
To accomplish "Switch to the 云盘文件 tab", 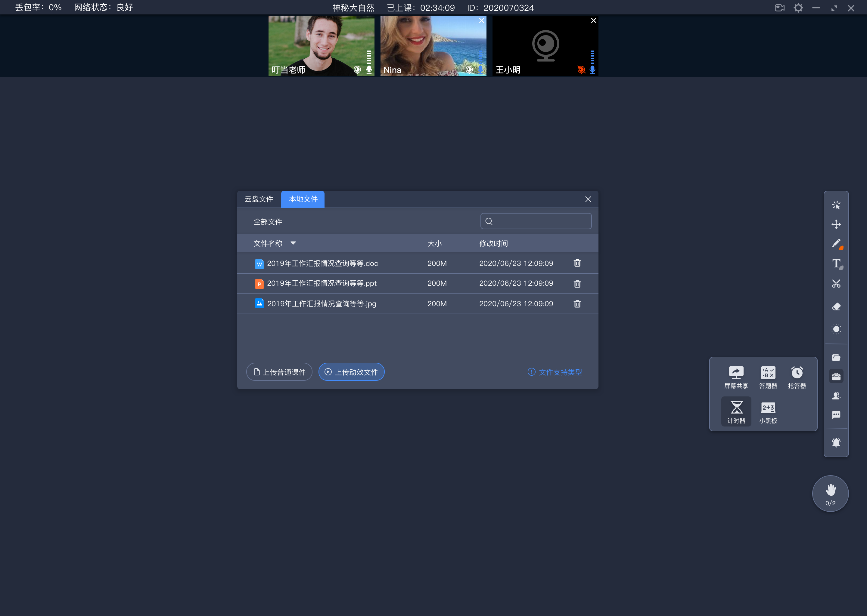I will (260, 199).
